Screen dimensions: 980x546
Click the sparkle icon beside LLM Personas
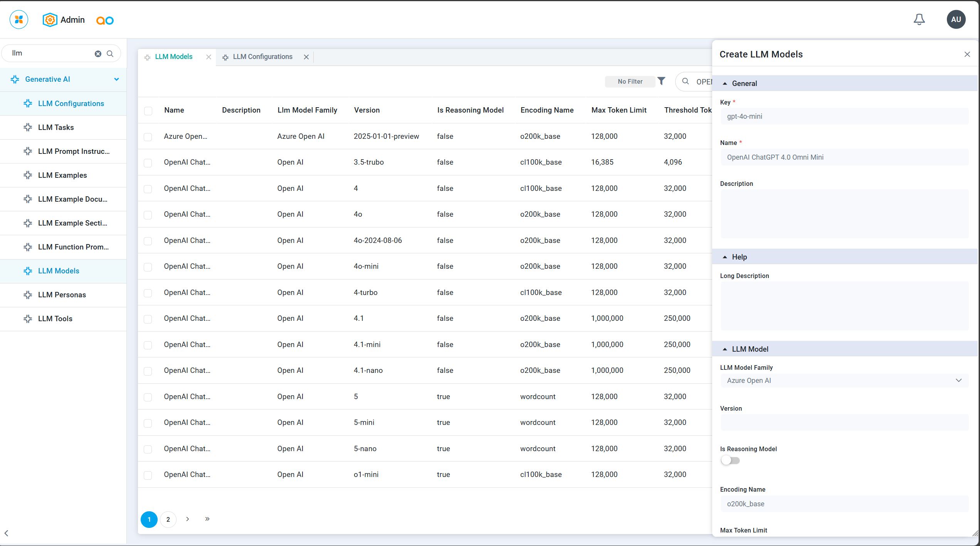(28, 295)
